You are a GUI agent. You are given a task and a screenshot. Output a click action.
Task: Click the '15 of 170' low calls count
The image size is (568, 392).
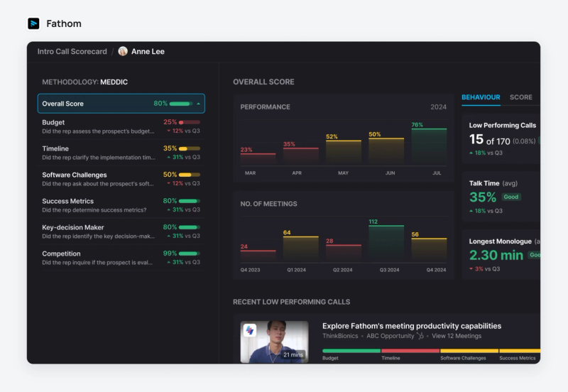point(489,140)
